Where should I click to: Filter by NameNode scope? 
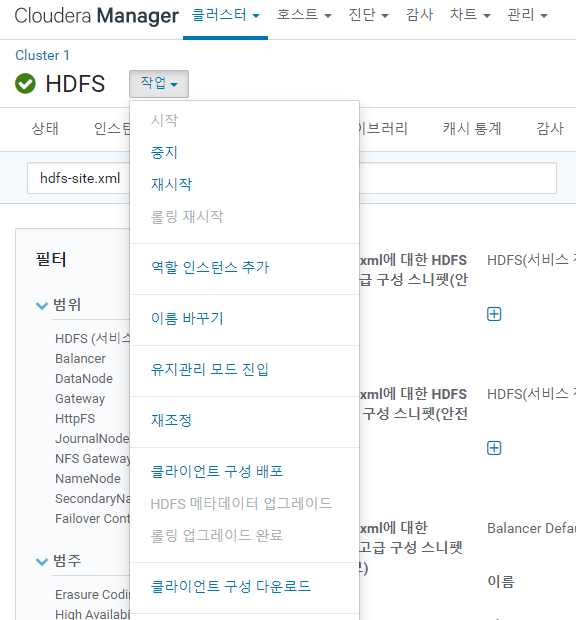(x=88, y=479)
